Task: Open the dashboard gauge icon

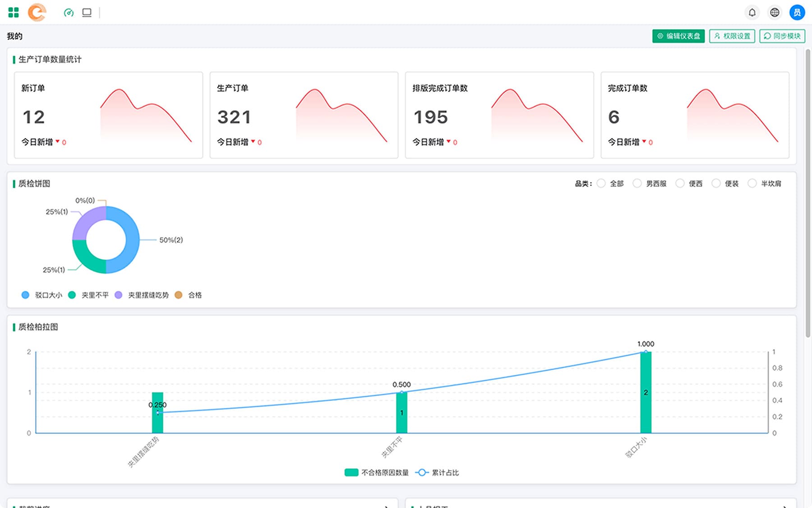Action: pos(69,13)
